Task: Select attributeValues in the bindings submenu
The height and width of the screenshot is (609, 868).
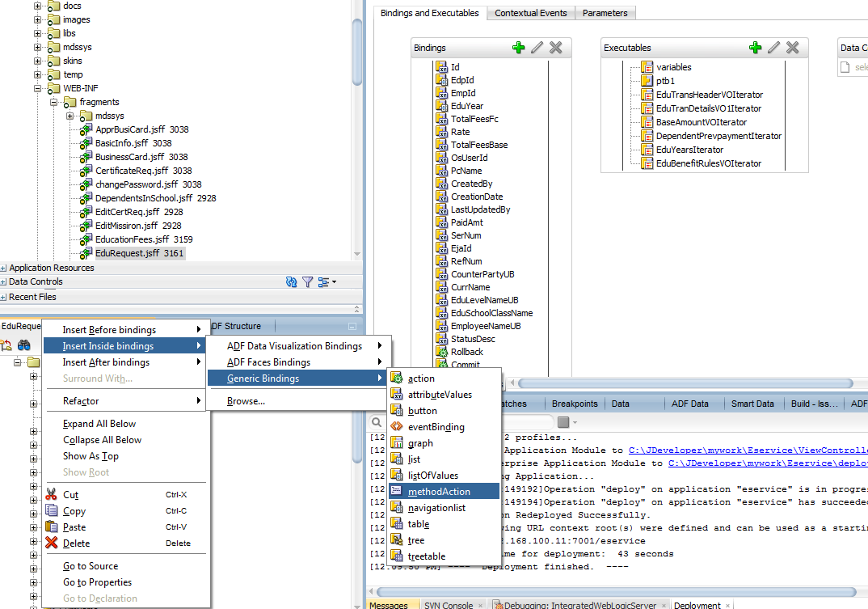Action: [440, 395]
